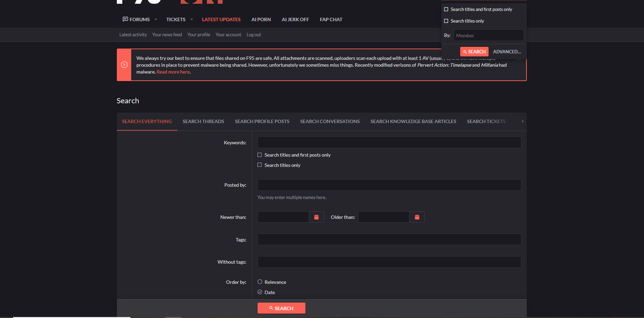Open the Older than calendar picker

pos(417,217)
